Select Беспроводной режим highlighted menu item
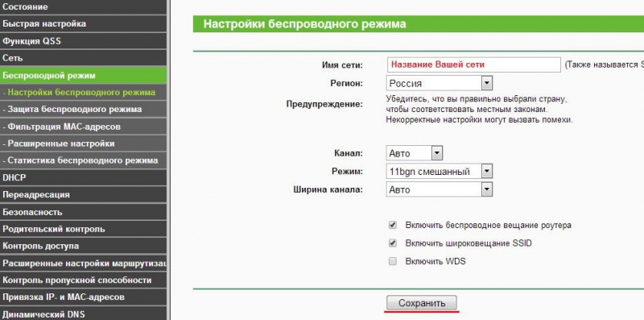644x320 pixels. coord(84,75)
